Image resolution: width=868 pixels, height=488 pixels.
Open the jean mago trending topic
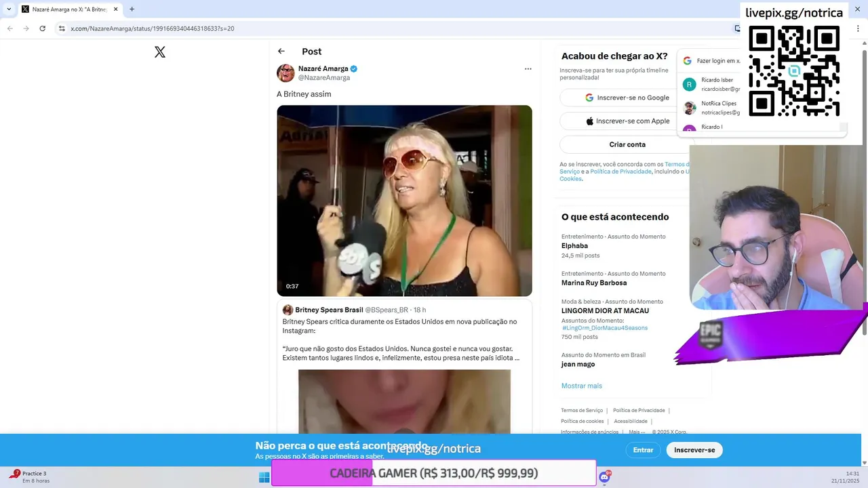(x=578, y=364)
